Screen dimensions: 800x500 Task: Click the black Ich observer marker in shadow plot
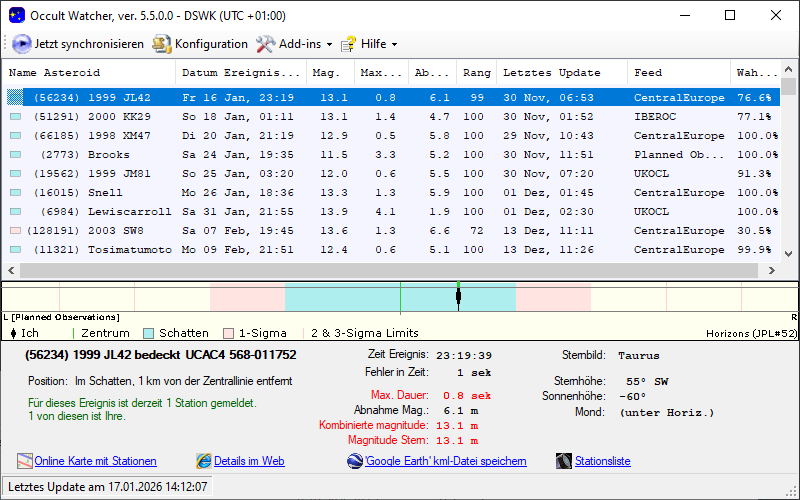click(x=458, y=296)
